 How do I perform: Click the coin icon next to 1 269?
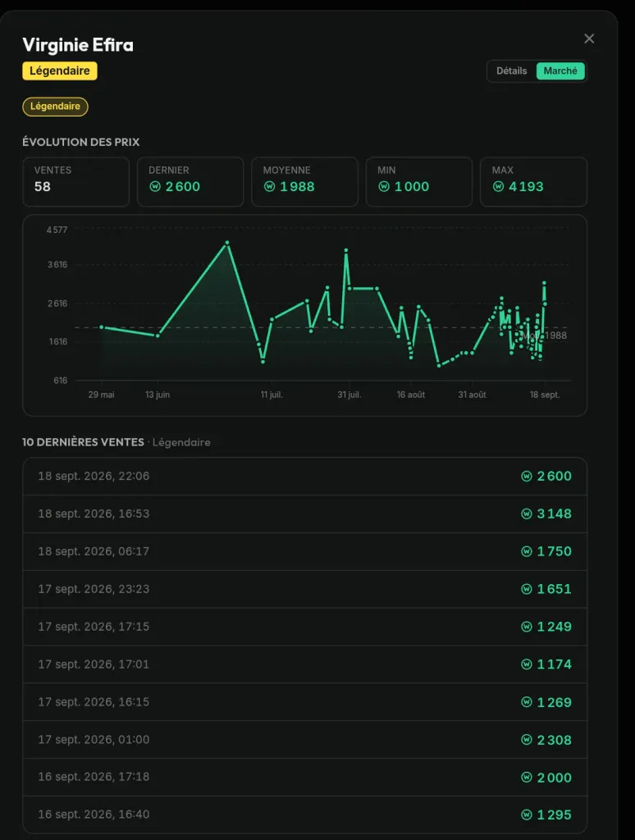(x=526, y=702)
